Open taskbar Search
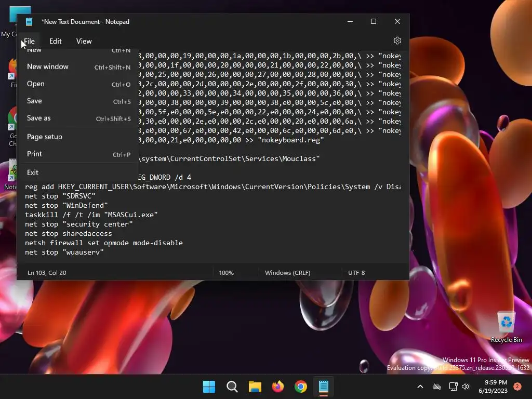The image size is (532, 399). tap(232, 387)
